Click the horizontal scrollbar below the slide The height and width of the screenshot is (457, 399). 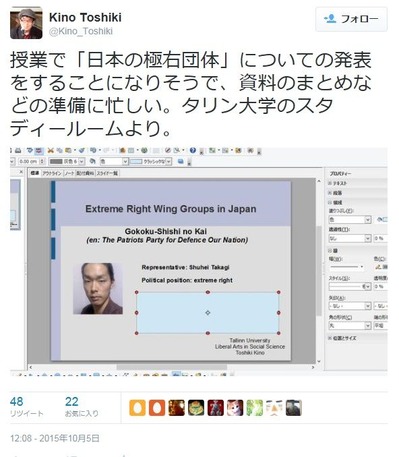pos(171,367)
